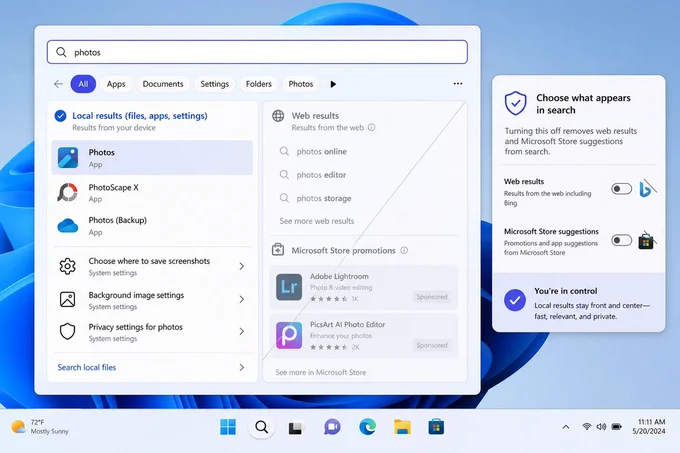The height and width of the screenshot is (453, 680).
Task: Click inside the search field containing photos
Action: (257, 52)
